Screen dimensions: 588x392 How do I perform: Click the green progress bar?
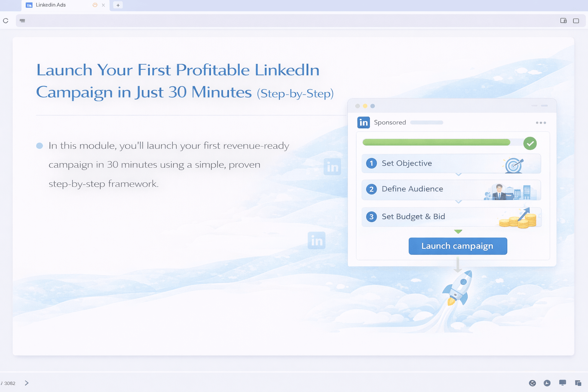436,142
